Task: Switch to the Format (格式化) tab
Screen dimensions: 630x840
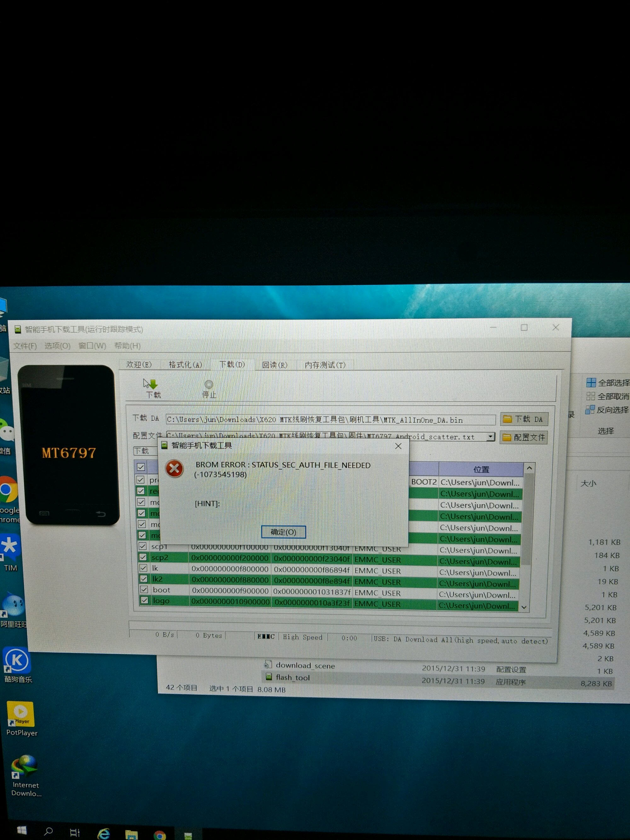Action: tap(185, 364)
